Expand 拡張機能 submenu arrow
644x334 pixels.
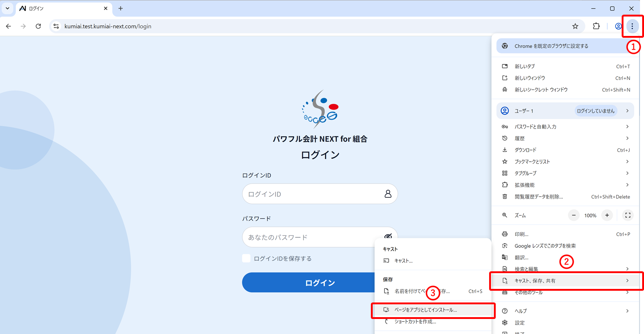[627, 185]
